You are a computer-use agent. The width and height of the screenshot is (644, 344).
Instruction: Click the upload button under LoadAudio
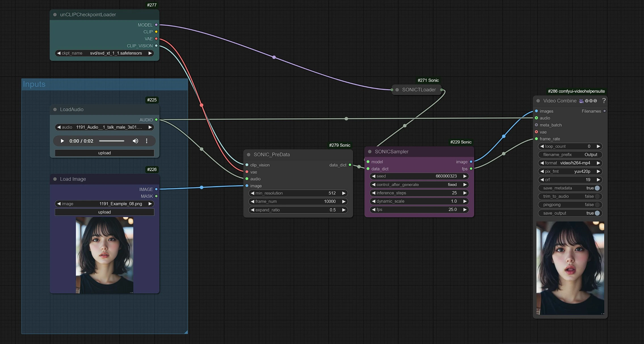pos(104,153)
